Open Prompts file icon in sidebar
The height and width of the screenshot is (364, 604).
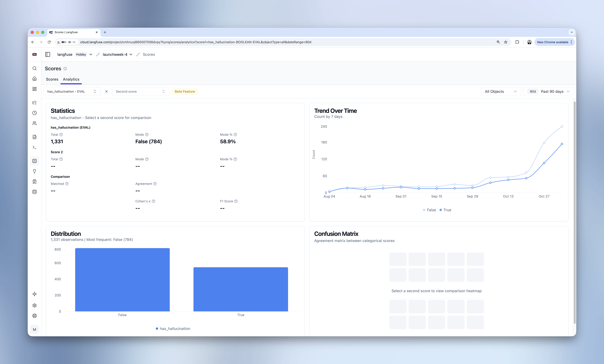35,137
